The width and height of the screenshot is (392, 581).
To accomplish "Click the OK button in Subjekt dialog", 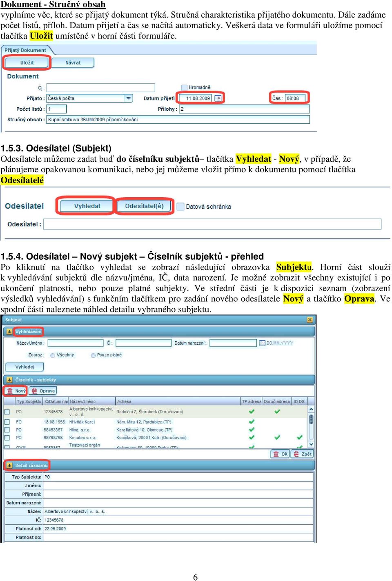I will point(281,454).
